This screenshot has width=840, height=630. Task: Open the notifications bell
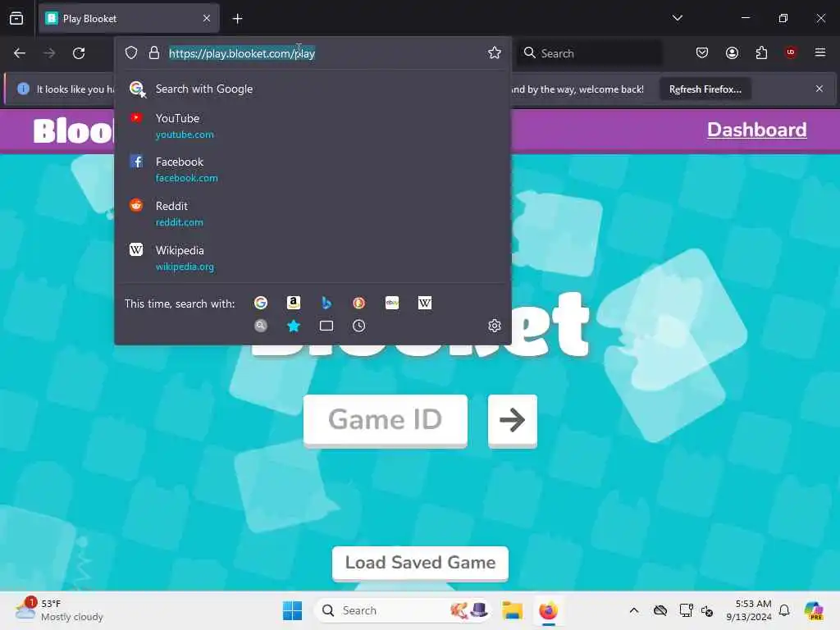[784, 610]
